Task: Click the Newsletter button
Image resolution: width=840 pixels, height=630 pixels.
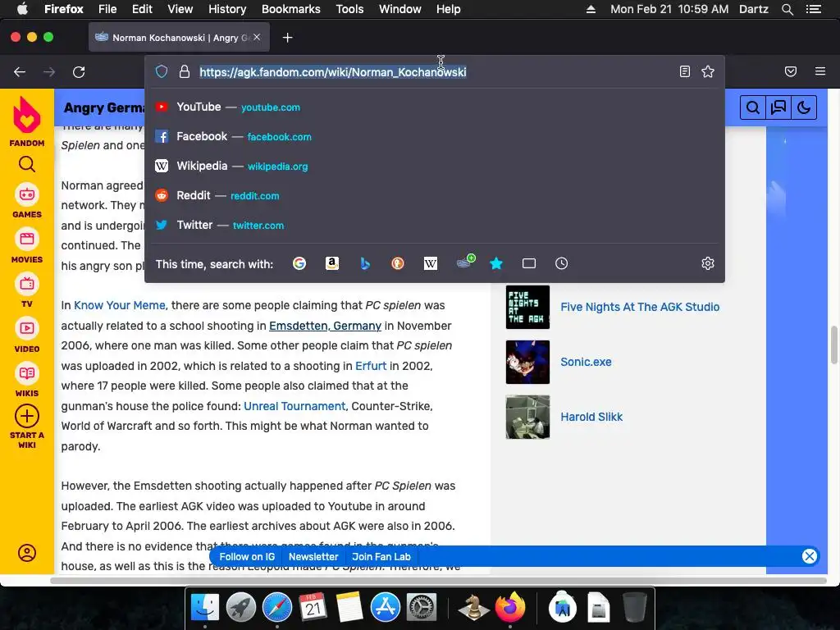Action: coord(313,557)
